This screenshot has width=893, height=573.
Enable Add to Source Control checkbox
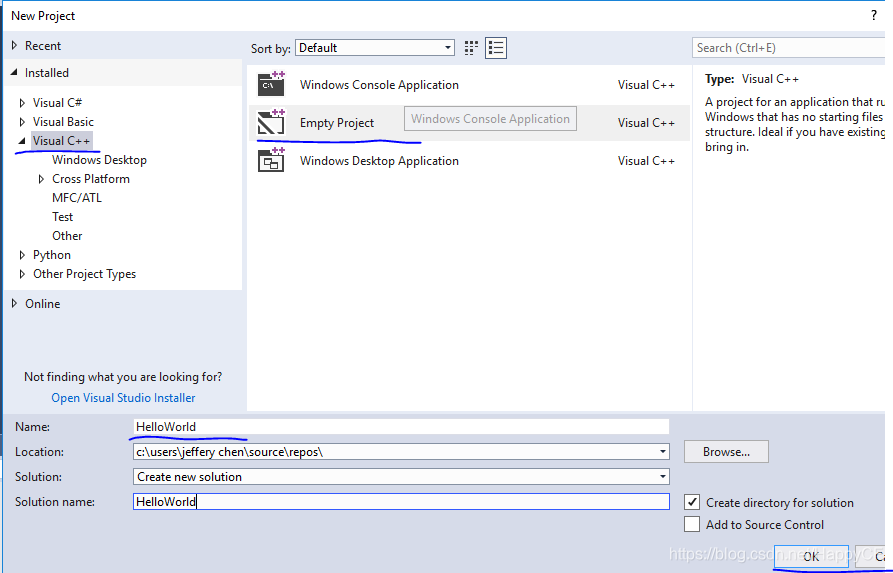(x=692, y=524)
